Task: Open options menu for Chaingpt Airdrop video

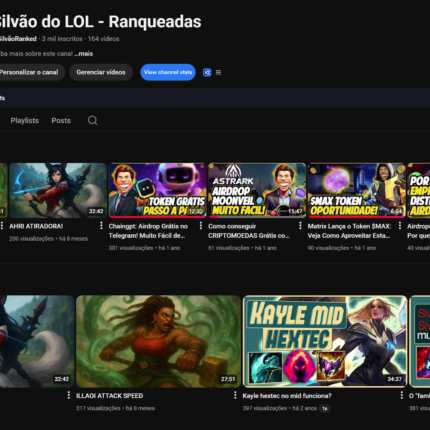Action: click(x=201, y=226)
